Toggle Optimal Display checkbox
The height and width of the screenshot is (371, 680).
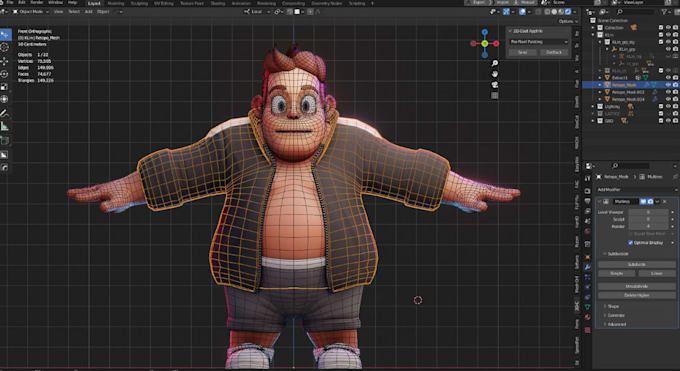(630, 243)
